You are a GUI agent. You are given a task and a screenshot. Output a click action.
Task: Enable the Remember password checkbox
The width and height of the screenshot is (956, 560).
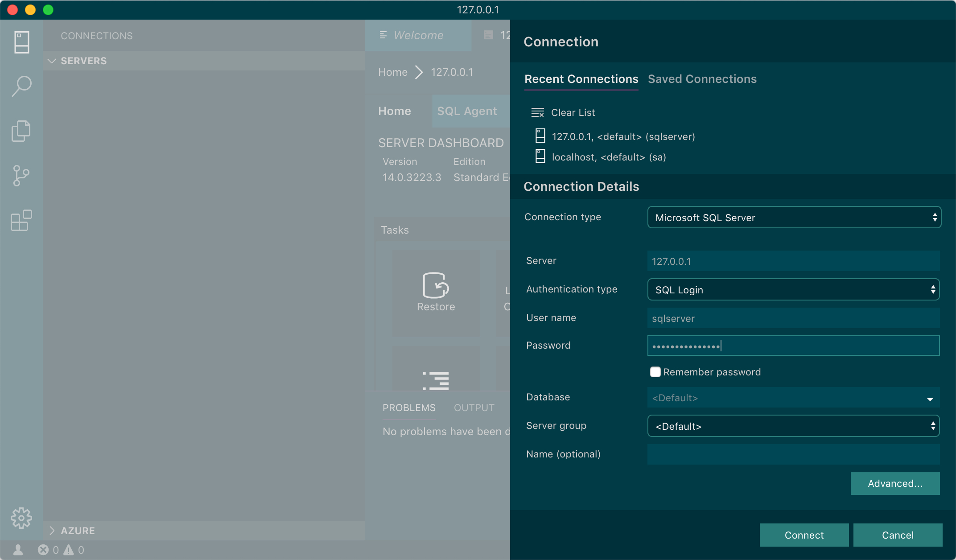pos(655,372)
